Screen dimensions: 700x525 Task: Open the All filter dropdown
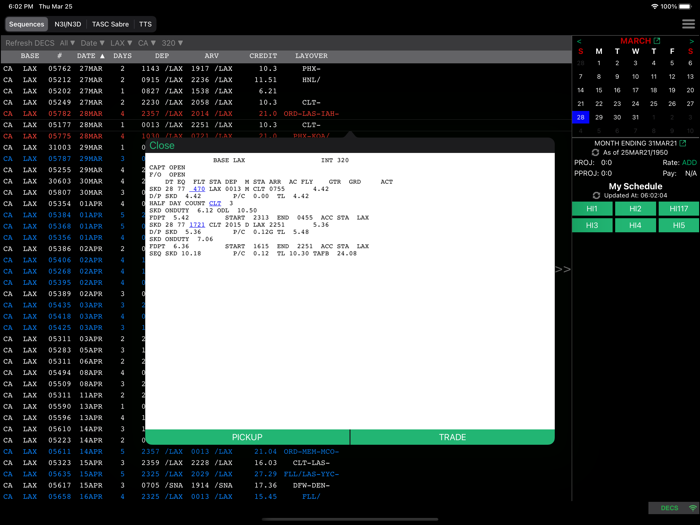(x=67, y=43)
